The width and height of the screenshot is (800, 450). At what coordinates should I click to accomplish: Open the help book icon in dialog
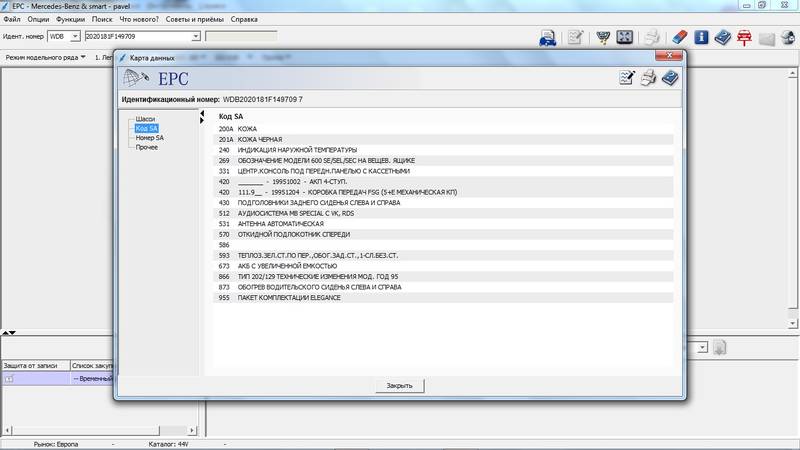pyautogui.click(x=670, y=78)
